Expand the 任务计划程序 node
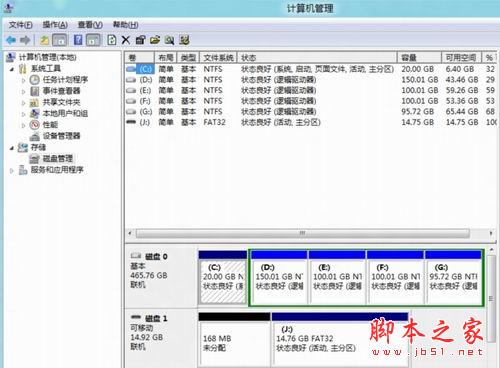The image size is (500, 368). (x=23, y=80)
